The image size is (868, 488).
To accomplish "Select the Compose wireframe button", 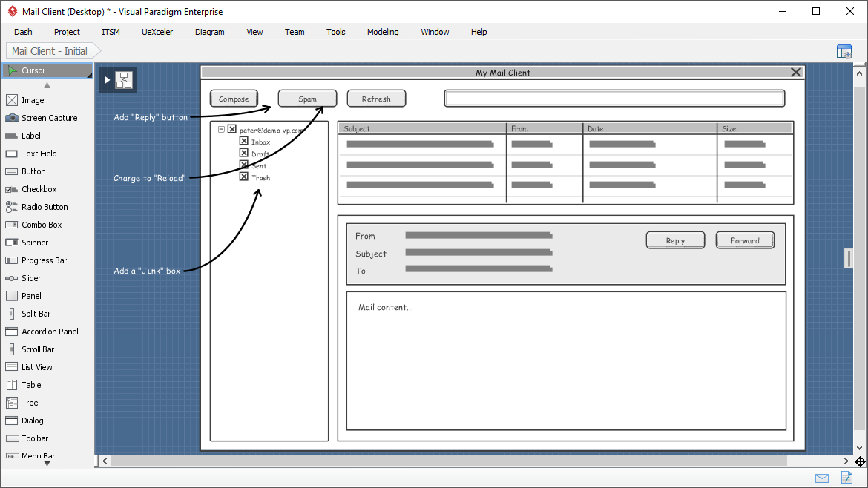I will pos(234,99).
